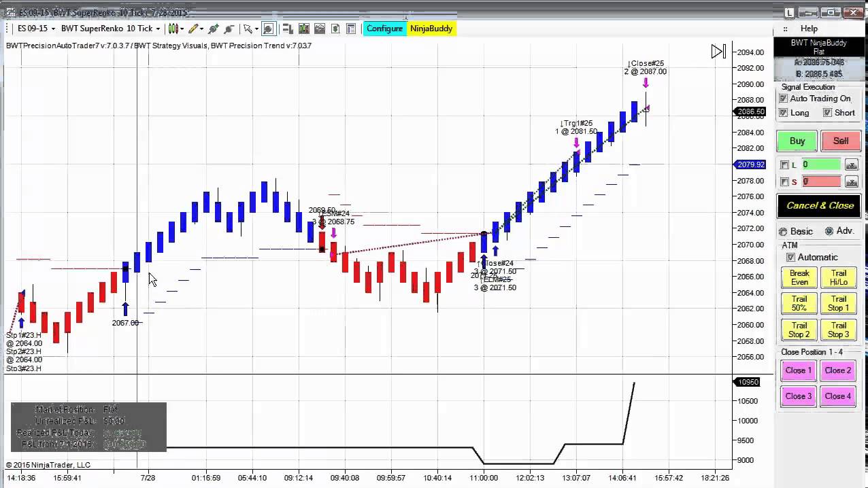868x488 pixels.
Task: Select the pencil draw tool
Action: pos(194,29)
